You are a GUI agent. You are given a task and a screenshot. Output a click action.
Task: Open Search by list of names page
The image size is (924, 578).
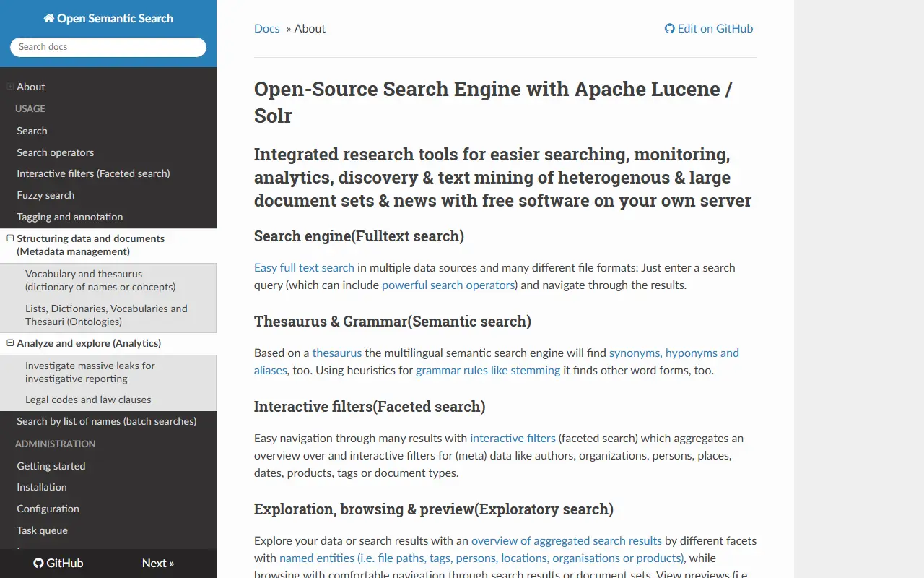coord(107,421)
